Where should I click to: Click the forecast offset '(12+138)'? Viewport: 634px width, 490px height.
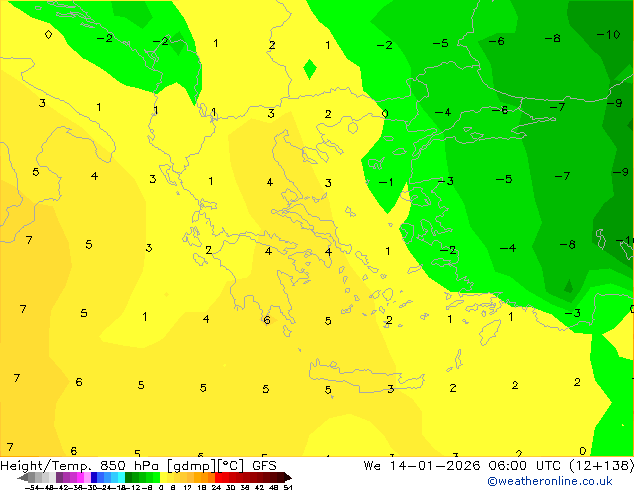pos(602,466)
